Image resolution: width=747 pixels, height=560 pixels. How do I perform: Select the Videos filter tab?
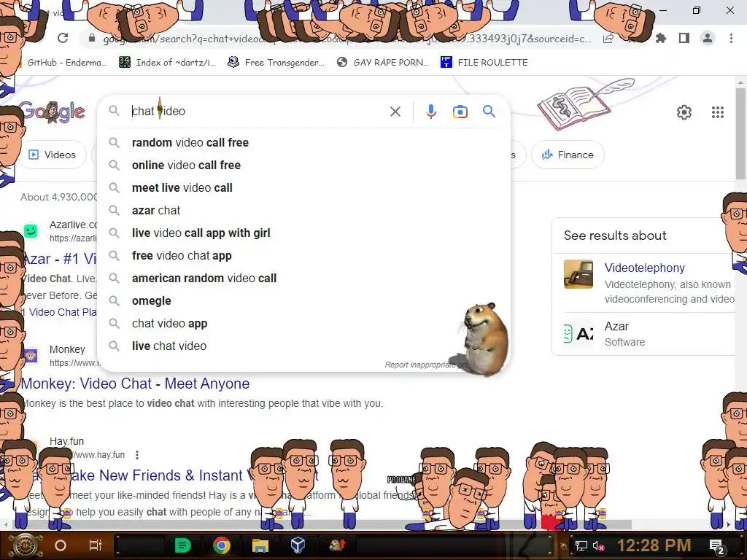click(x=53, y=155)
